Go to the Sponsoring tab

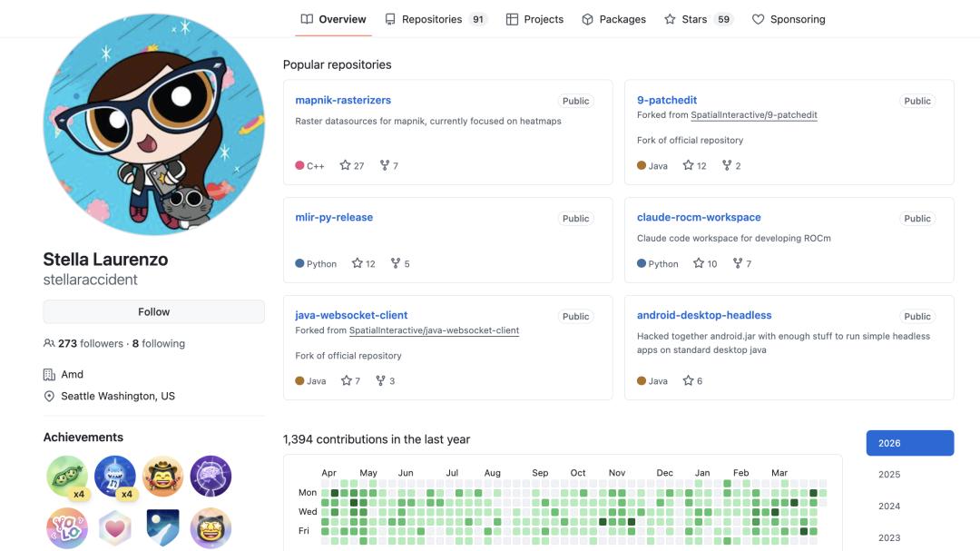[789, 19]
